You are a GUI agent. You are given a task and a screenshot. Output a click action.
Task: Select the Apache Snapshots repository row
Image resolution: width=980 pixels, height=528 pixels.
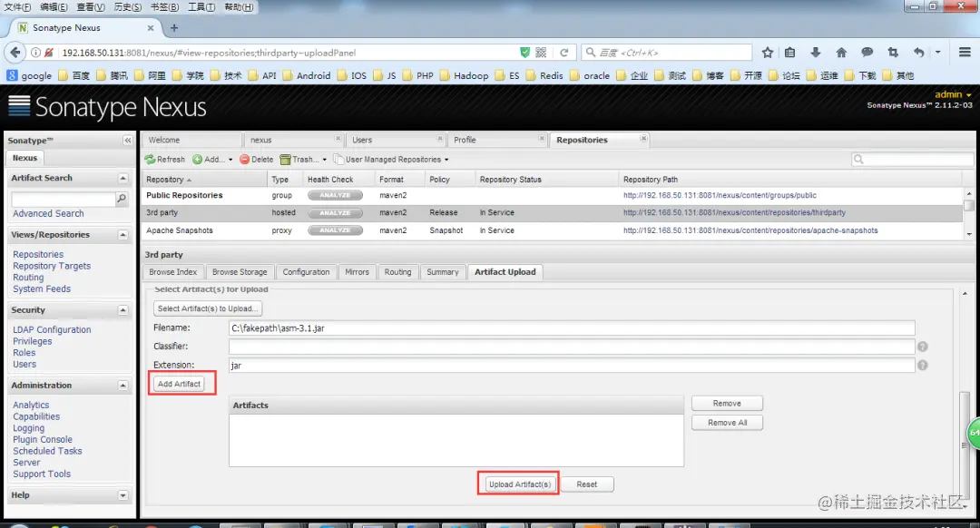point(552,230)
